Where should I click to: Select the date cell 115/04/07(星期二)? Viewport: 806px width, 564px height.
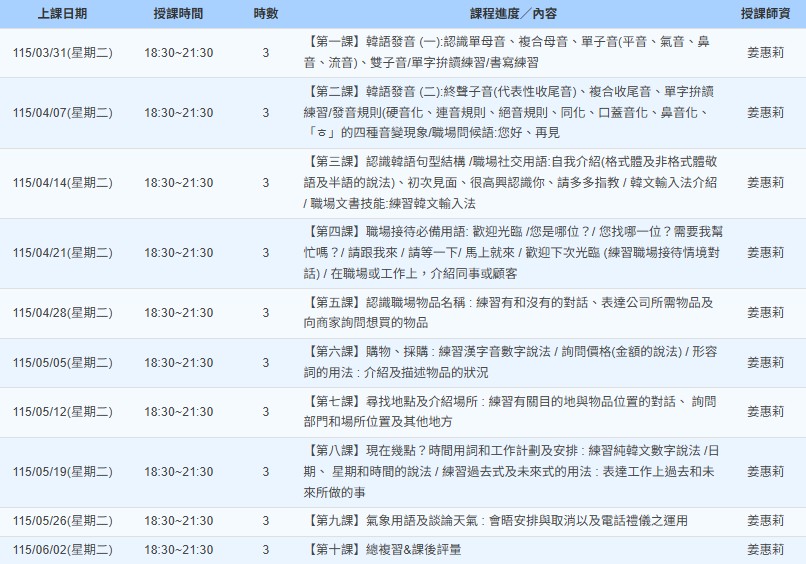[x=62, y=113]
